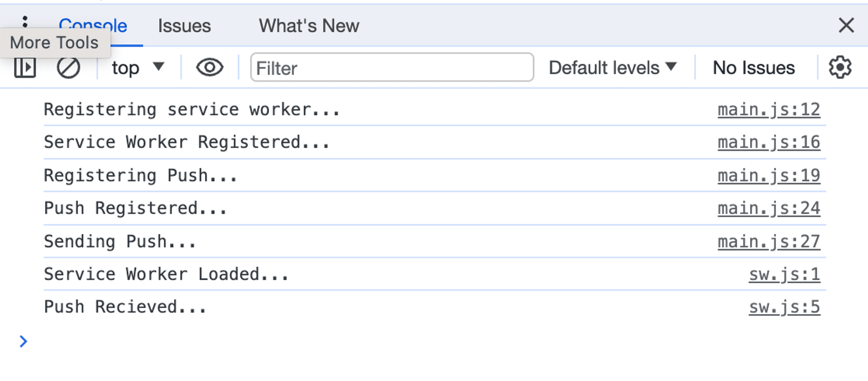Open console settings with the gear icon
The height and width of the screenshot is (381, 868).
(x=840, y=67)
